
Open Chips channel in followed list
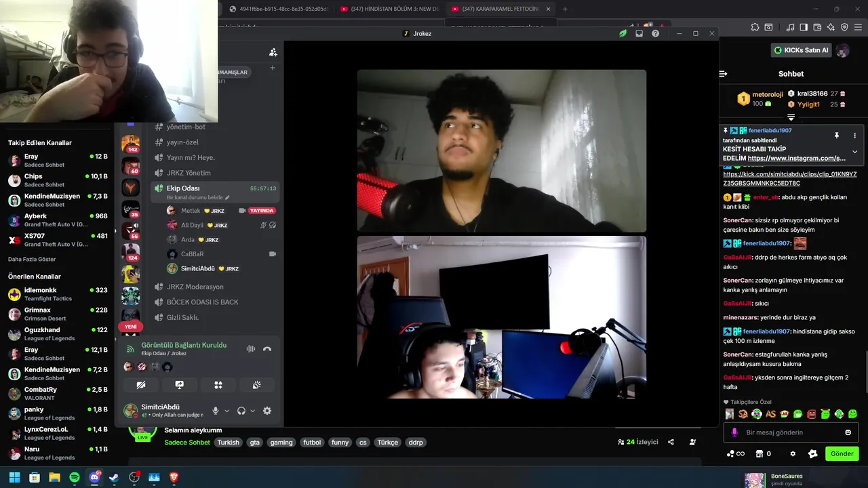(57, 180)
